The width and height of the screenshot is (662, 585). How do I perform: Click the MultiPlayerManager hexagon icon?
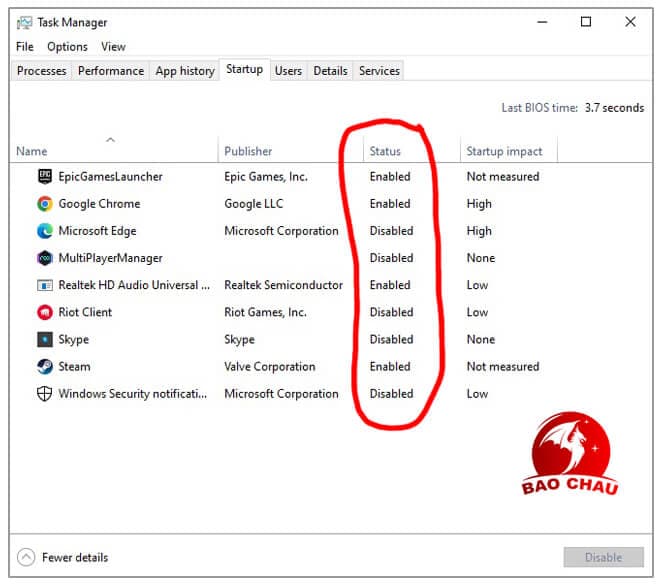coord(45,258)
